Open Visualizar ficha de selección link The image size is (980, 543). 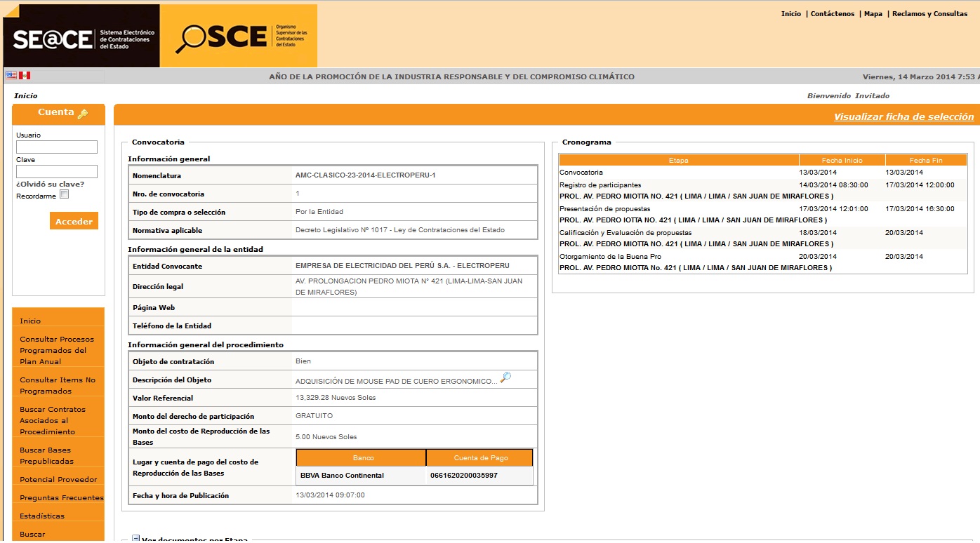903,117
